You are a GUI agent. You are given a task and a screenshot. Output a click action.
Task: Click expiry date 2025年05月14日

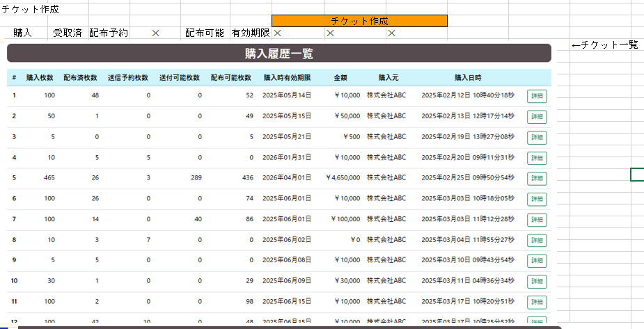(x=287, y=95)
